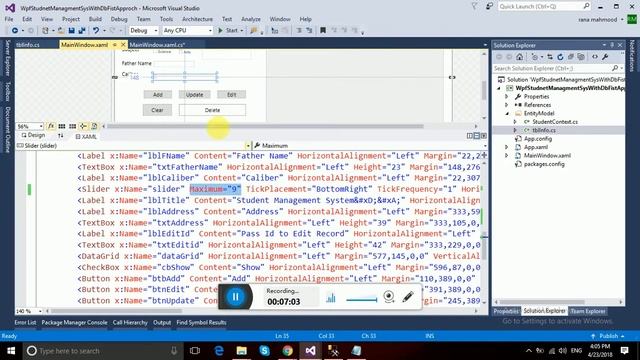Open the File menu

coord(9,19)
